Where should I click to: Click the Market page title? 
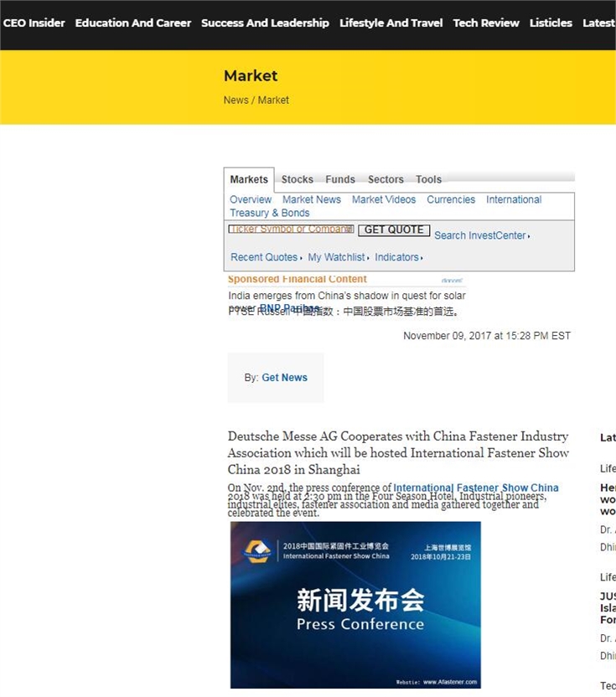point(251,75)
